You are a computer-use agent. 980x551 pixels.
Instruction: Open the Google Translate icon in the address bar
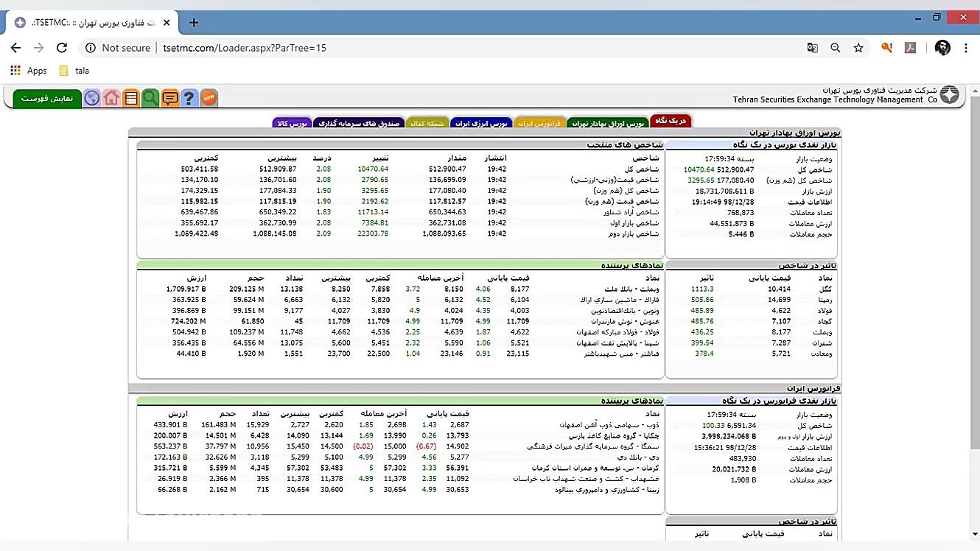click(x=813, y=48)
